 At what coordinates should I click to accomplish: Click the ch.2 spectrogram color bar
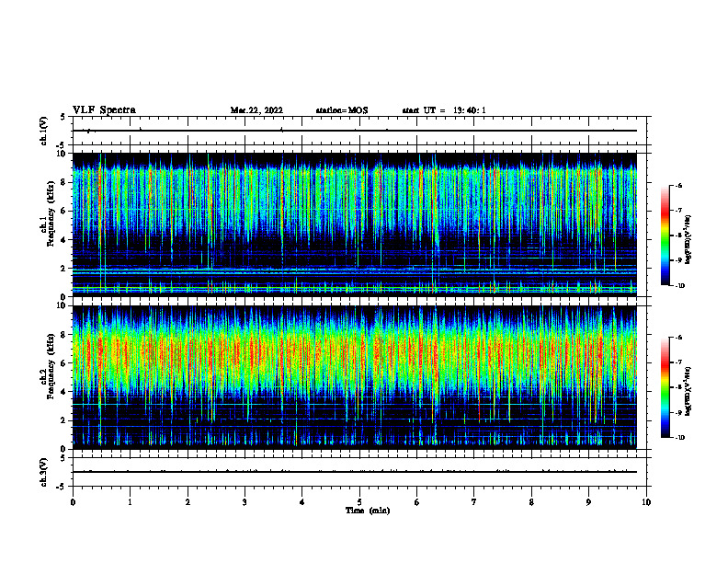click(665, 387)
